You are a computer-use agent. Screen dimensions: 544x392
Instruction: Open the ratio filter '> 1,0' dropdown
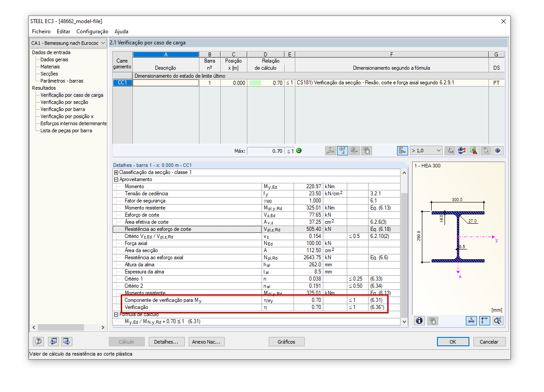click(426, 150)
